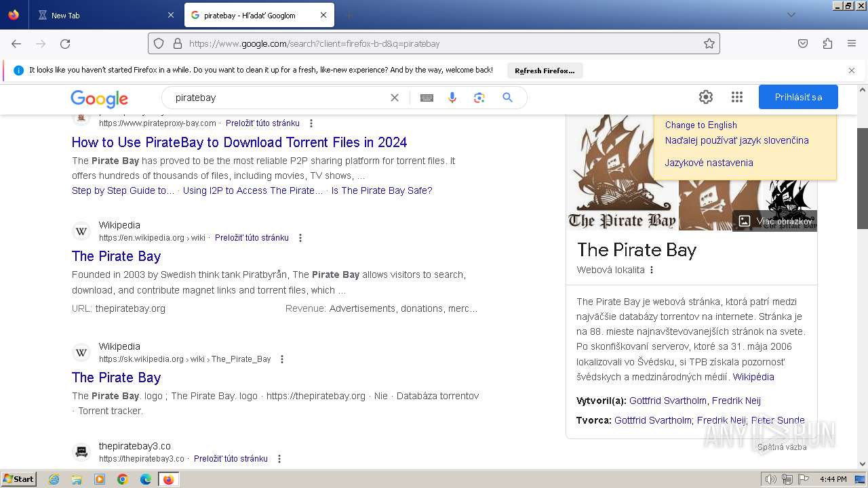Open Windows Media Player from the taskbar

[100, 479]
